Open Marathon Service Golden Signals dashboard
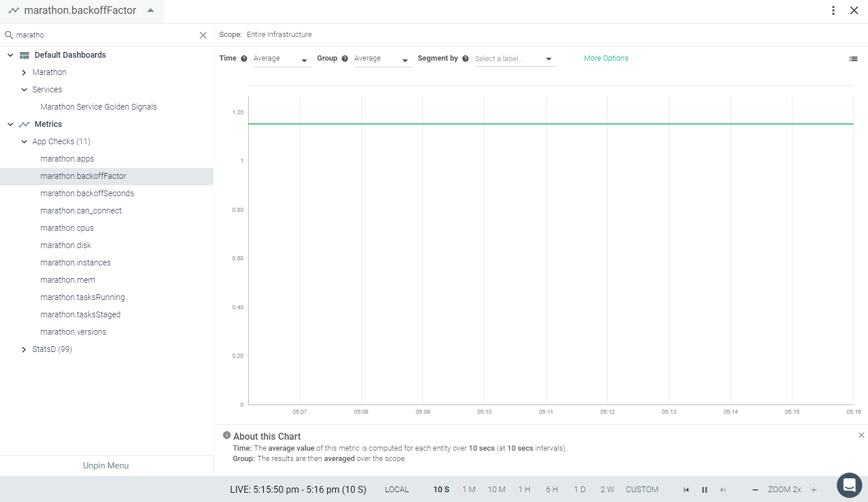 click(x=99, y=107)
